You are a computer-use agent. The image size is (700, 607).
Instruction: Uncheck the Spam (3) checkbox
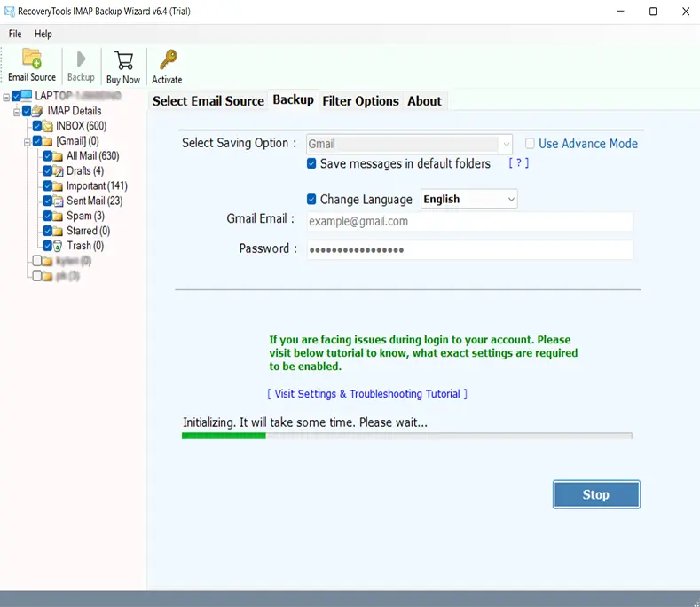tap(47, 217)
